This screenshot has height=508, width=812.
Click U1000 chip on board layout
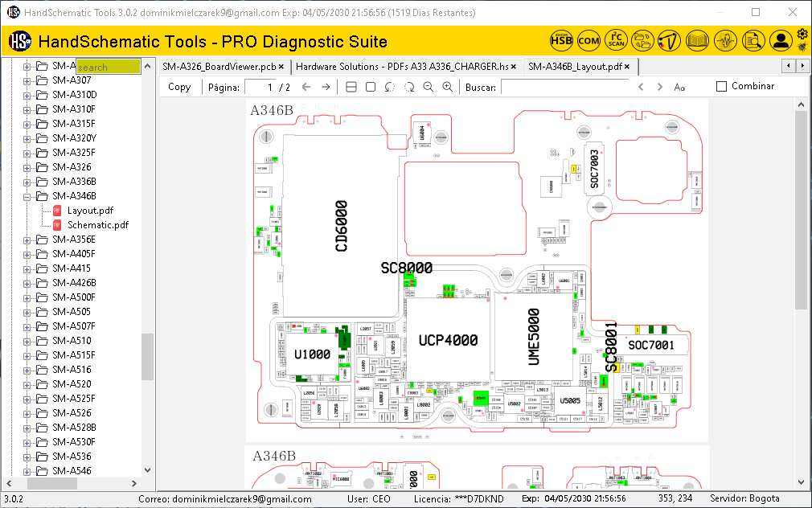312,354
